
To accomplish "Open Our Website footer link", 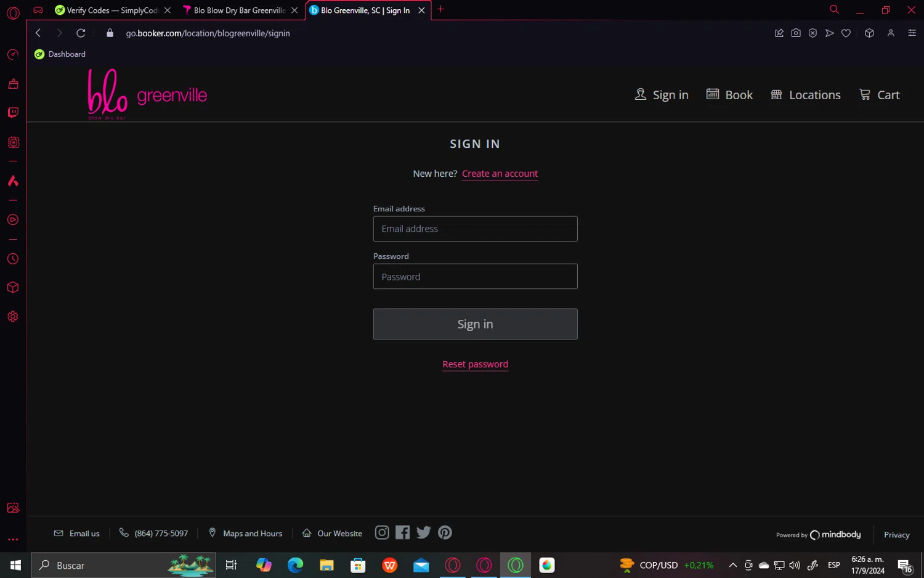I will coord(332,534).
